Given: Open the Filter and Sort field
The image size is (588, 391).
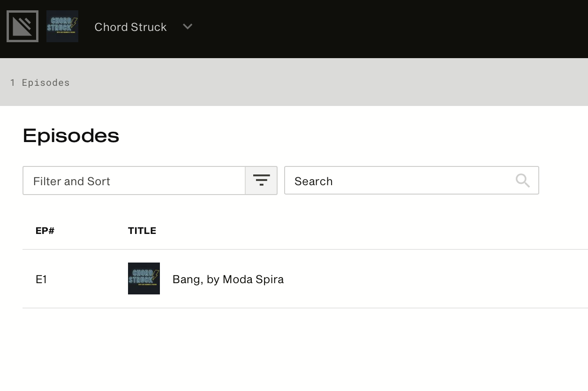Looking at the screenshot, I should (134, 180).
